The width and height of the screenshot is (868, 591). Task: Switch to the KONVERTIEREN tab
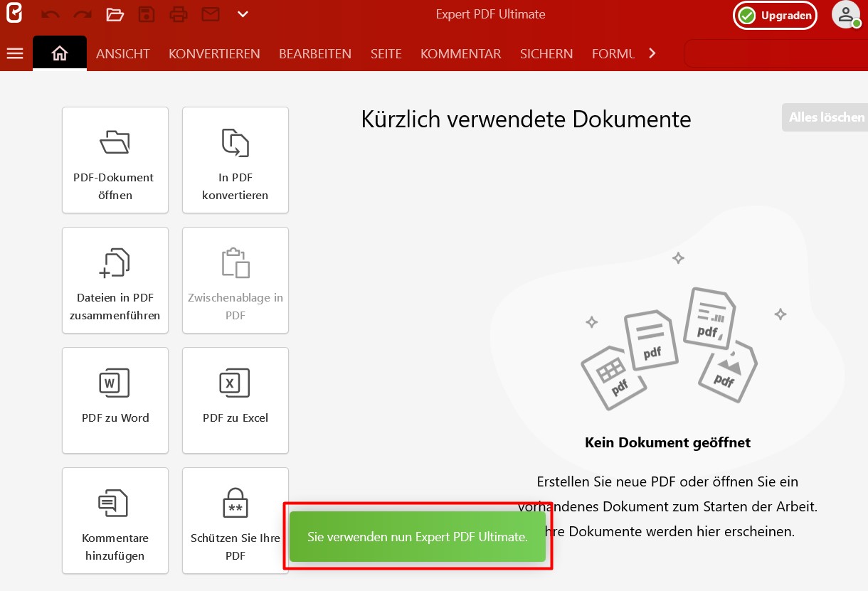coord(214,54)
